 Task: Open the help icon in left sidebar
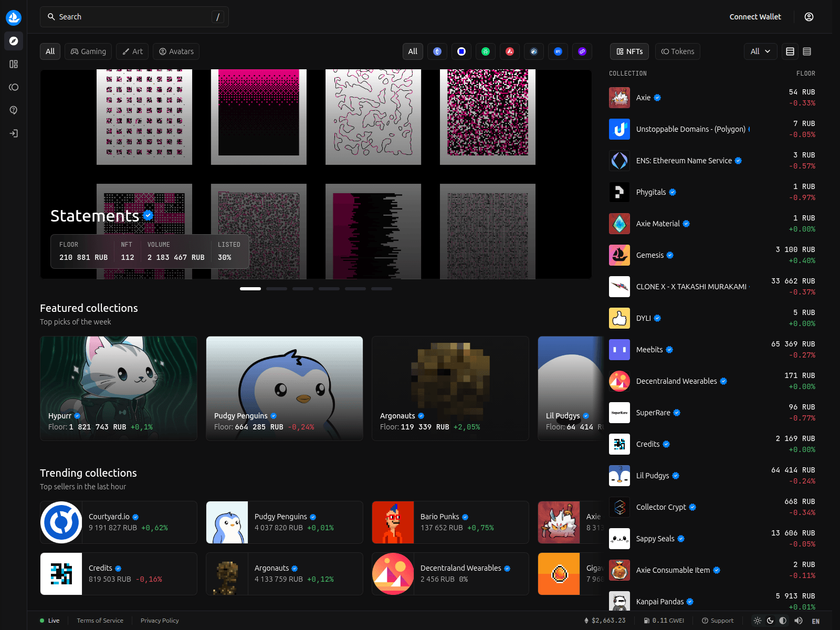(x=14, y=110)
